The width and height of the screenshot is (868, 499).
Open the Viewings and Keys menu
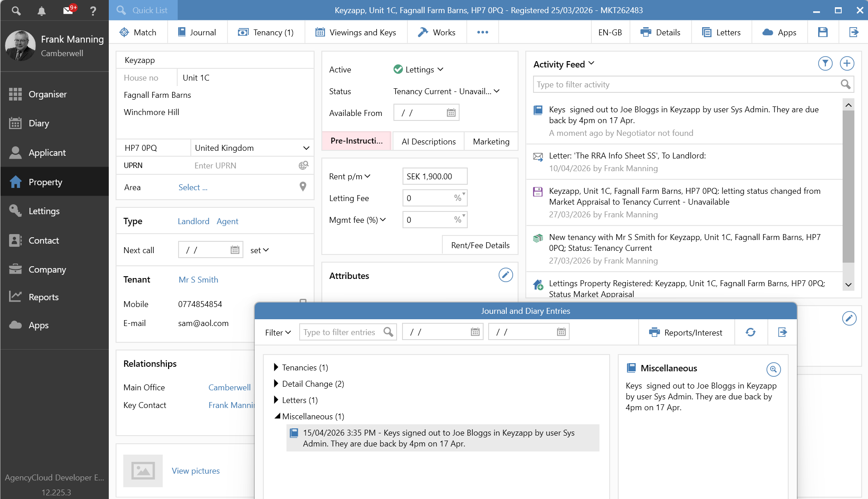coord(356,32)
